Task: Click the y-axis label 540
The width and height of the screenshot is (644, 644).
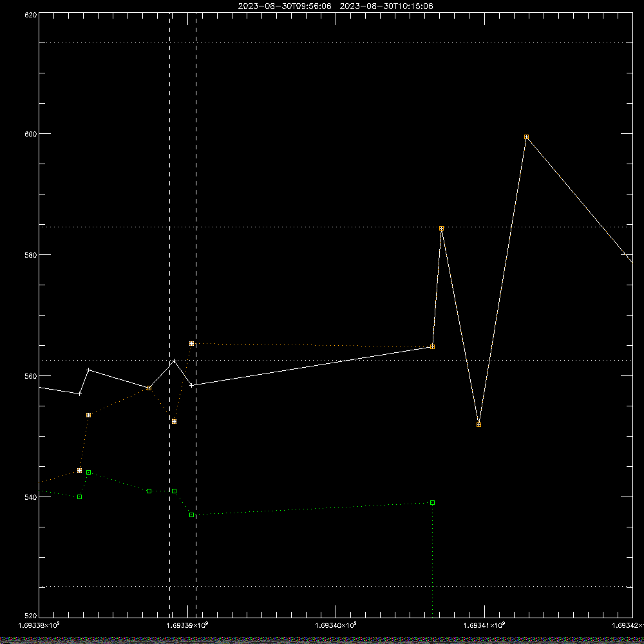Action: 31,497
